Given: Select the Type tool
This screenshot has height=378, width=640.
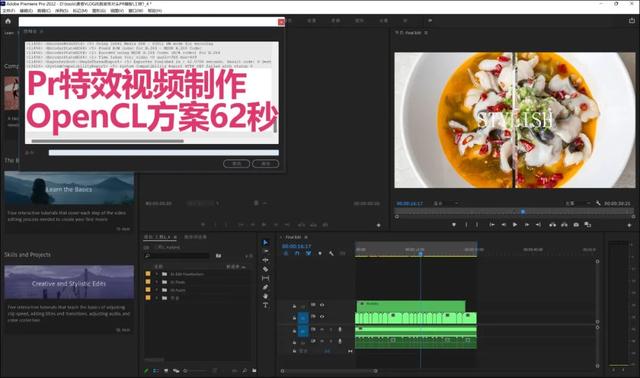Looking at the screenshot, I should [265, 305].
